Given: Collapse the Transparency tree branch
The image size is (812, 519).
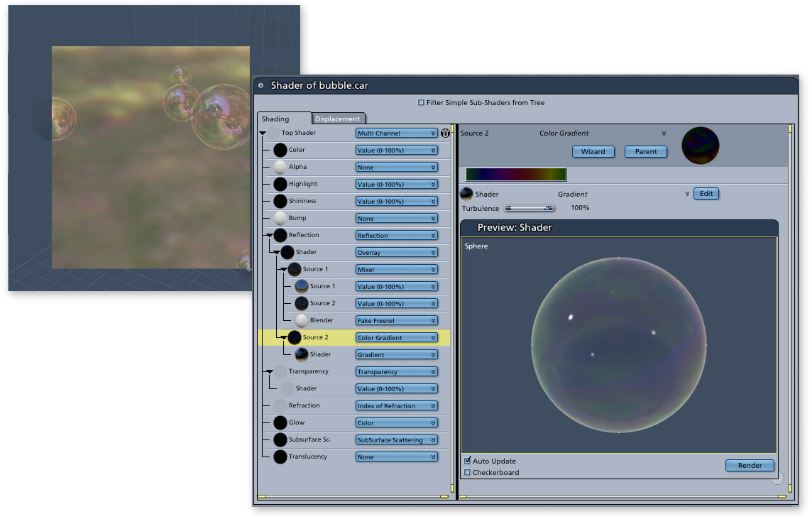Looking at the screenshot, I should click(x=269, y=371).
